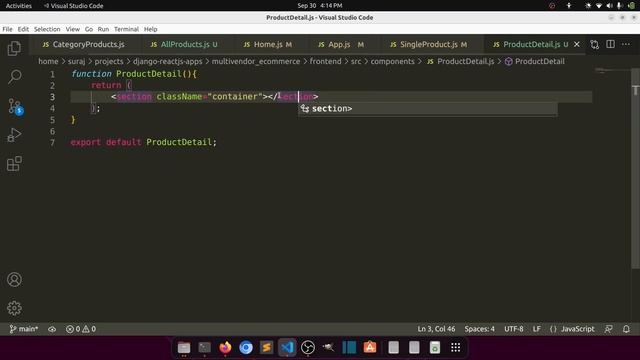The image size is (640, 360).
Task: Open the Manage gear icon
Action: click(14, 308)
